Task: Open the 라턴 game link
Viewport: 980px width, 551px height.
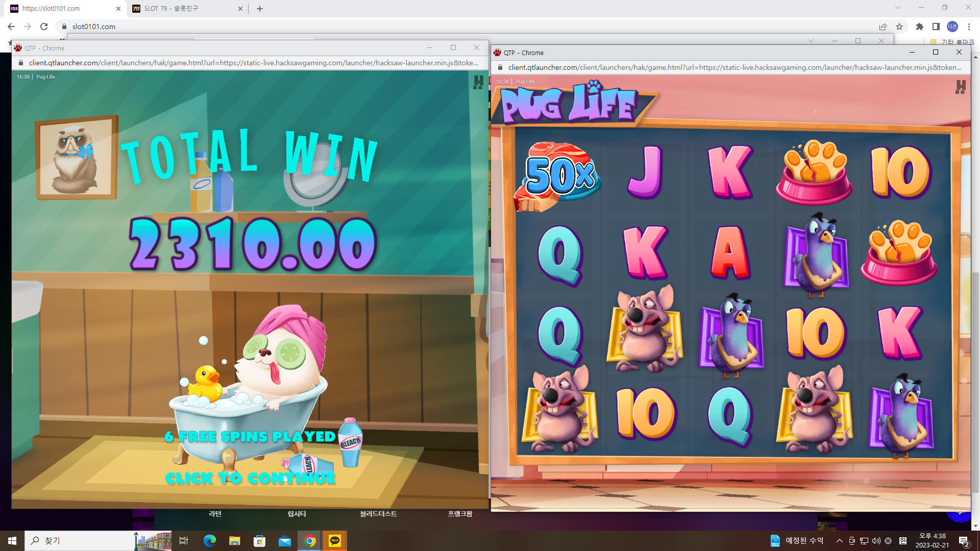Action: [215, 514]
